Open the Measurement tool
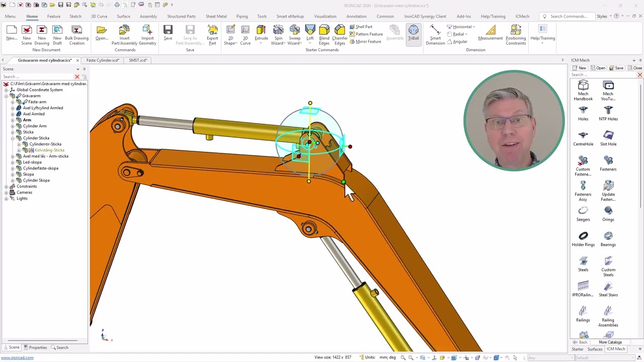The height and width of the screenshot is (362, 644). pyautogui.click(x=490, y=33)
